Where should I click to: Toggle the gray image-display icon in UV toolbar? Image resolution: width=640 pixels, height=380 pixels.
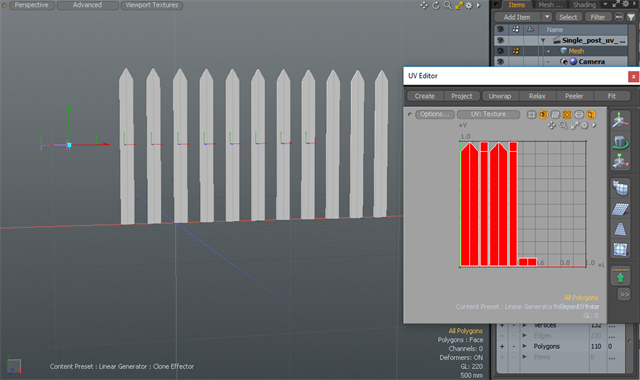(x=555, y=114)
